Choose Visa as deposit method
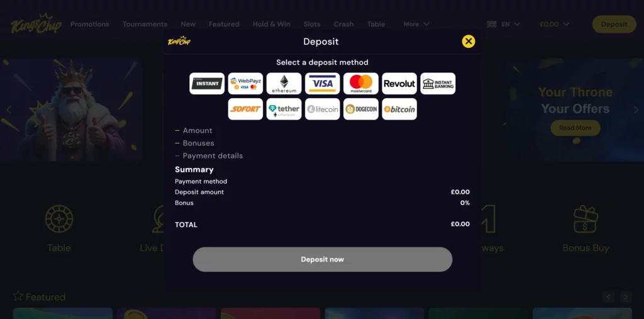Screen dimensions: 644x319 [x=323, y=84]
